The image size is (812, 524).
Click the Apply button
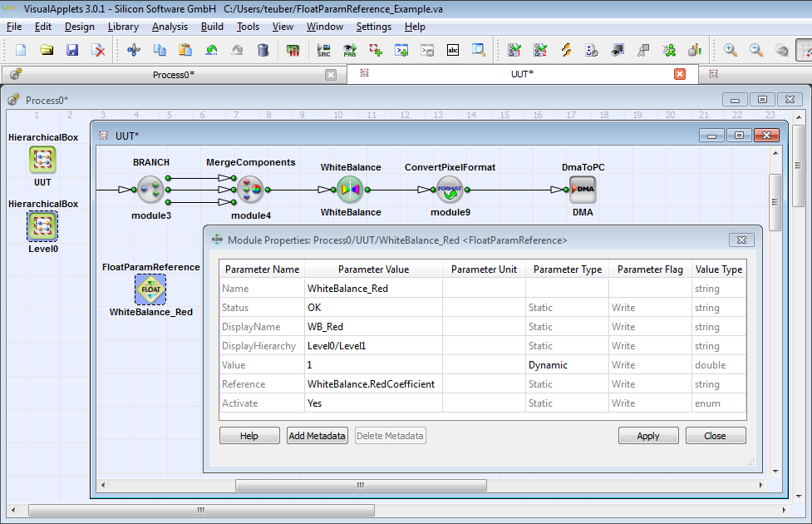648,436
